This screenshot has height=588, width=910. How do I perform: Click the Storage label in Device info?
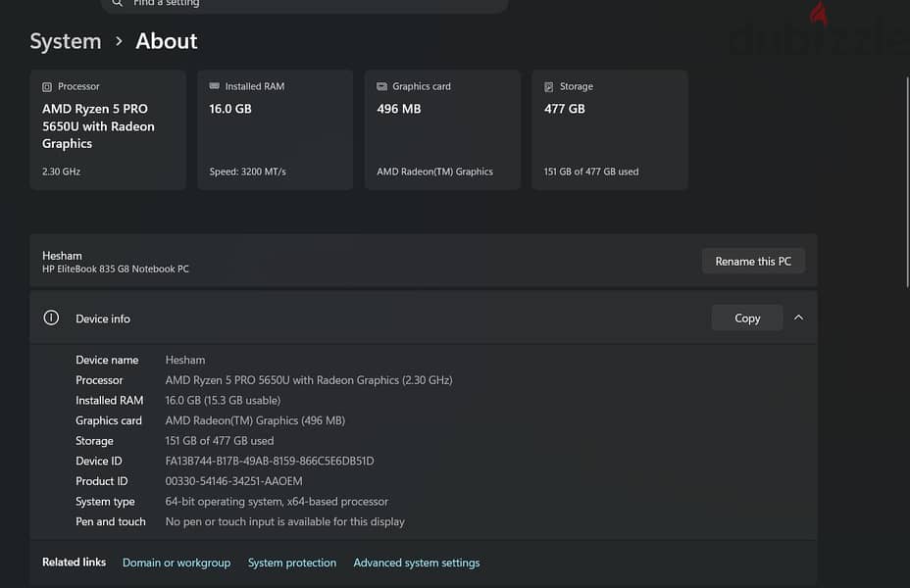[x=94, y=441]
